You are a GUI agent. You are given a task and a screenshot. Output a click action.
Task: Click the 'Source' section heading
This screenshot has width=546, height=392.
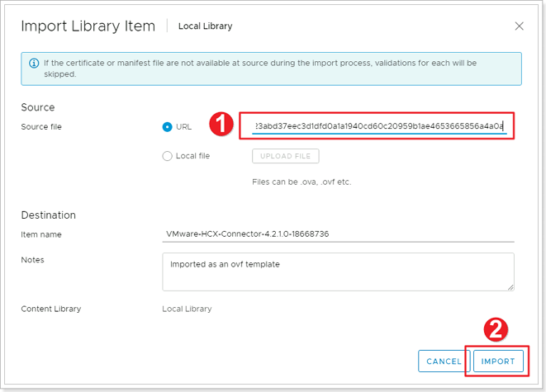[38, 107]
